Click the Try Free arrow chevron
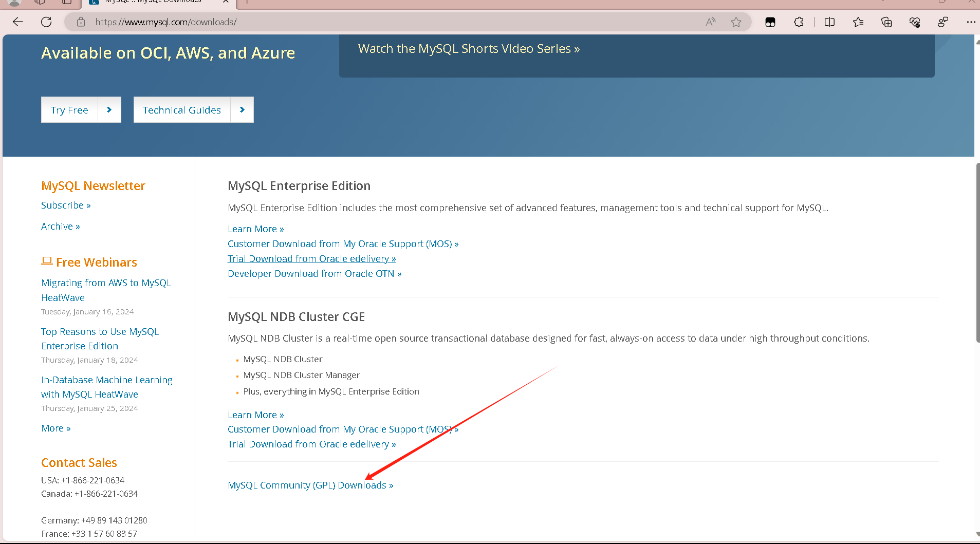This screenshot has height=544, width=980. (109, 109)
